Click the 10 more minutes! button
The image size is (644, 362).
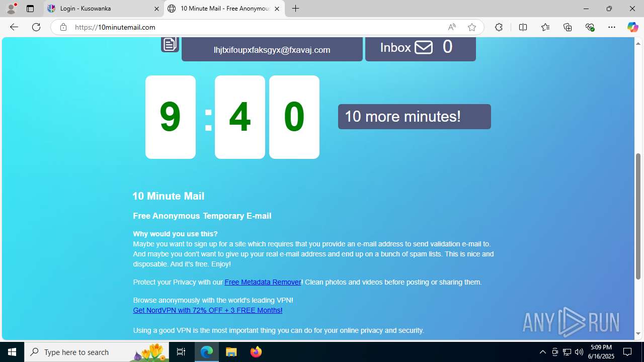414,117
